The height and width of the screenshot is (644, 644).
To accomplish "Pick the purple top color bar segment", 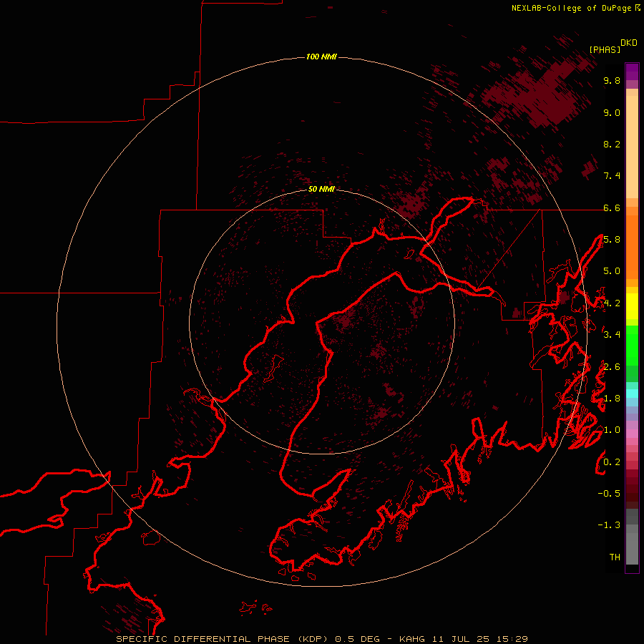I will click(632, 72).
